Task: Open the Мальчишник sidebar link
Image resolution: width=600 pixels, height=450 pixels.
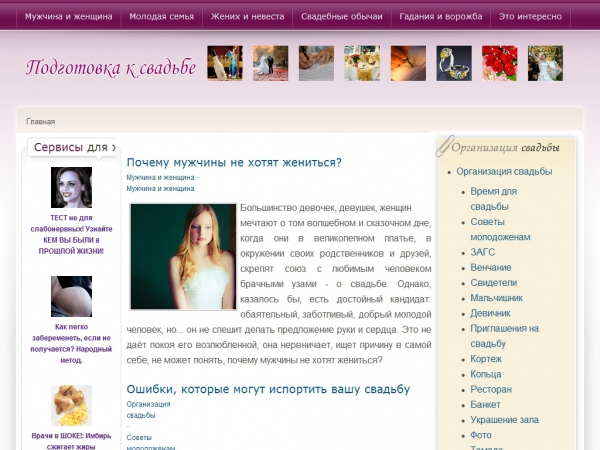Action: [x=496, y=298]
